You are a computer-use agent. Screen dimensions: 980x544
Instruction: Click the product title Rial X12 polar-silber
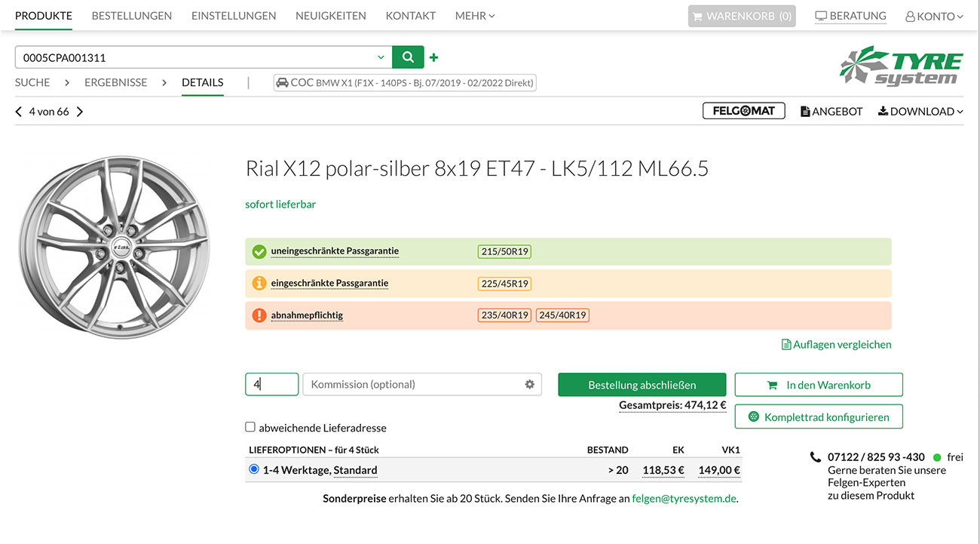(476, 168)
